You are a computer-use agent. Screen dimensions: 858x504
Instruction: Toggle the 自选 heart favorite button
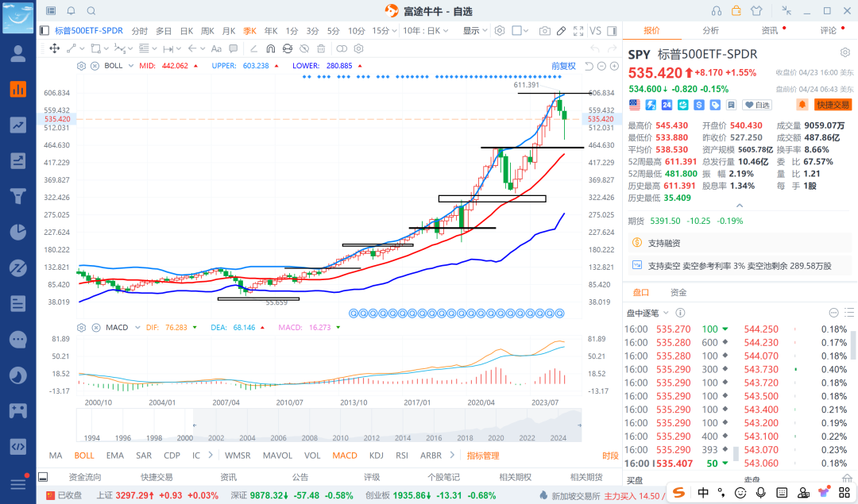[757, 105]
